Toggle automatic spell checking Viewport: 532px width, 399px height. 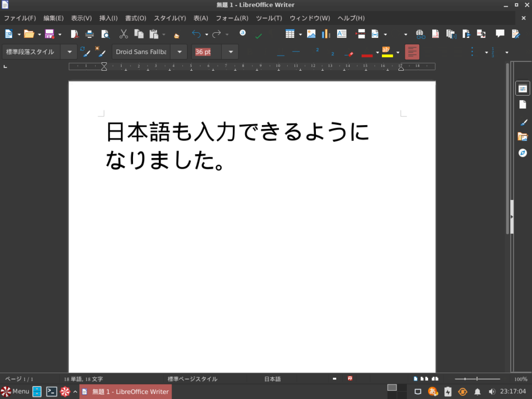pos(258,34)
